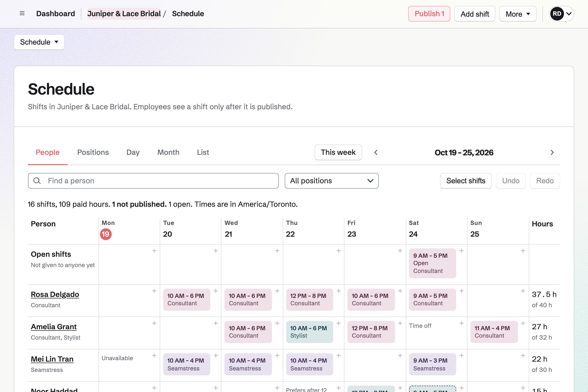Add shift for Amelia Grant on Saturday

pyautogui.click(x=462, y=323)
